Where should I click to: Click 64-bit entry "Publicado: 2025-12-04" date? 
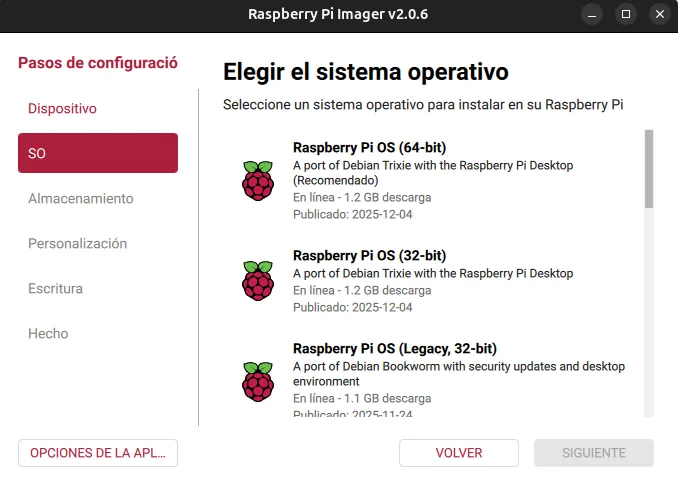[x=352, y=214]
